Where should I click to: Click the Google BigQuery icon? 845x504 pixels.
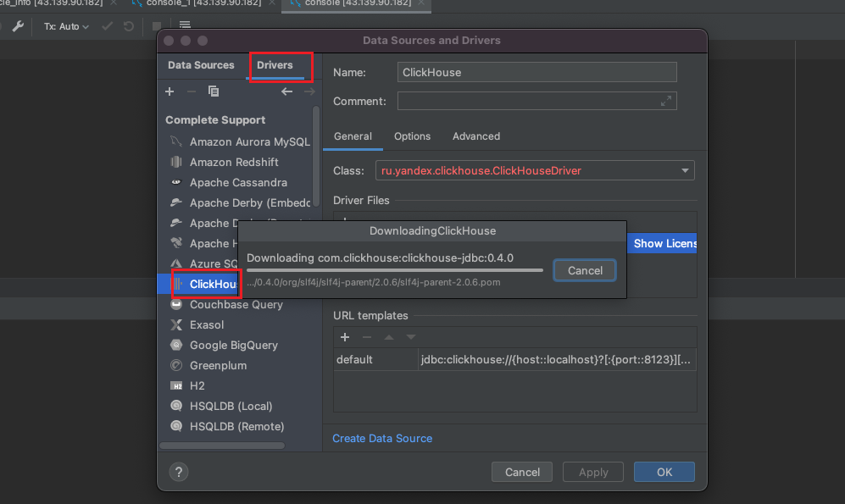pos(176,345)
